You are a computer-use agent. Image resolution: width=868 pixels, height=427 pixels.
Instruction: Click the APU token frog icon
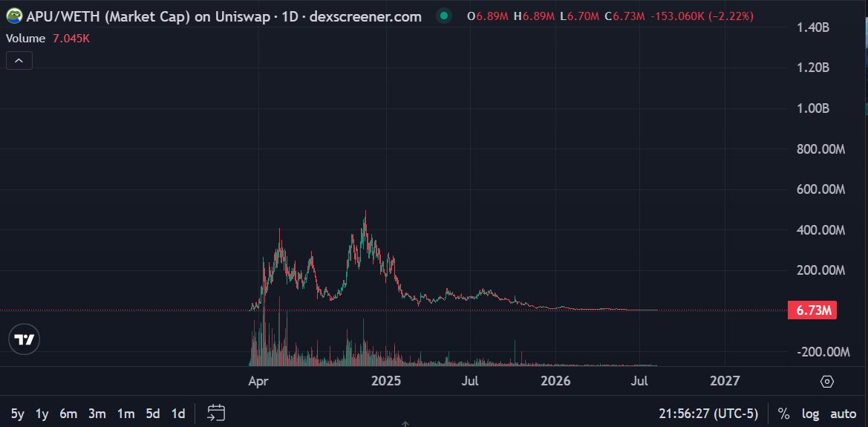[x=15, y=16]
